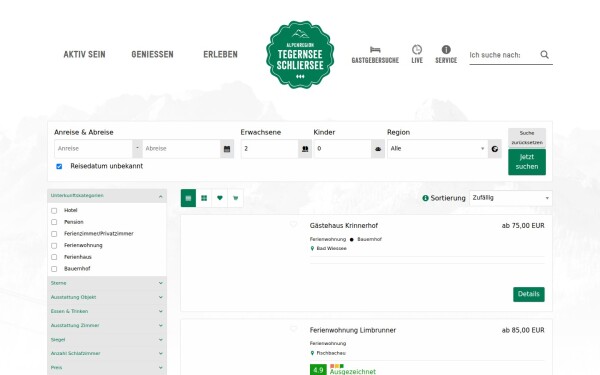Check Ferienzimmer/Privatzimmer filter
Viewport: 600px width, 375px height.
click(x=54, y=234)
